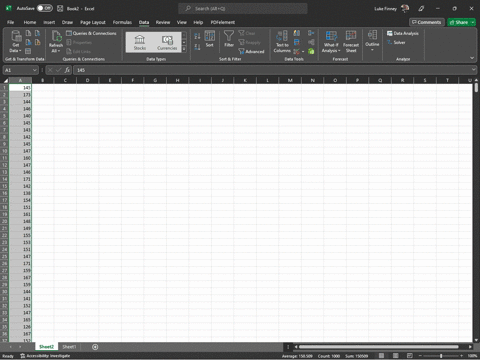480x360 pixels.
Task: Launch the Solver add-in
Action: [x=396, y=42]
